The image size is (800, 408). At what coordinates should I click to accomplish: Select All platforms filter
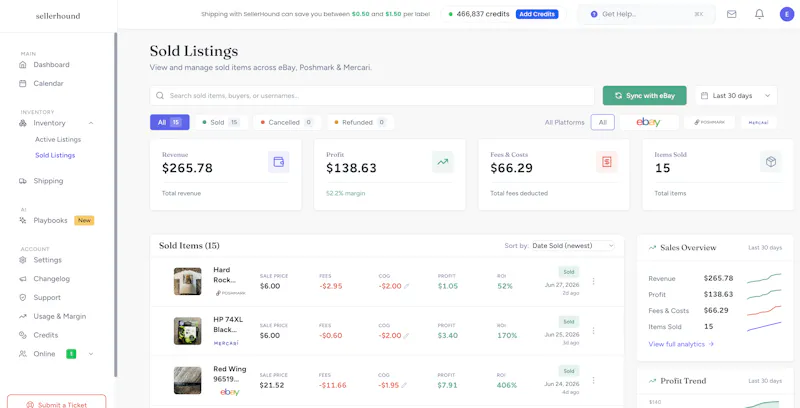pyautogui.click(x=603, y=122)
